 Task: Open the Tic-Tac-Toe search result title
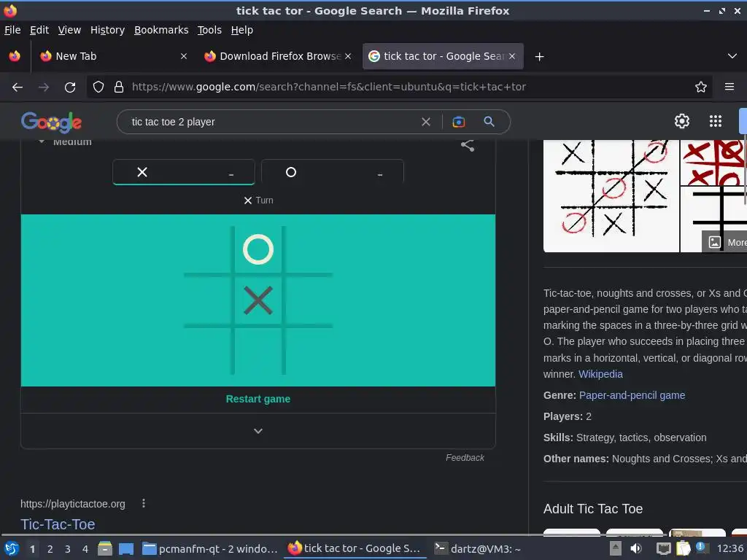click(58, 524)
